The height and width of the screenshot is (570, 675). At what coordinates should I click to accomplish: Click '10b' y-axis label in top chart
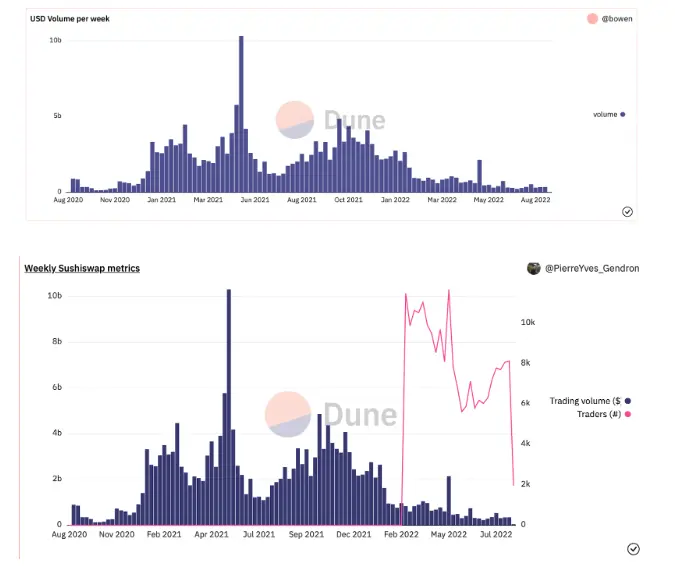click(56, 40)
